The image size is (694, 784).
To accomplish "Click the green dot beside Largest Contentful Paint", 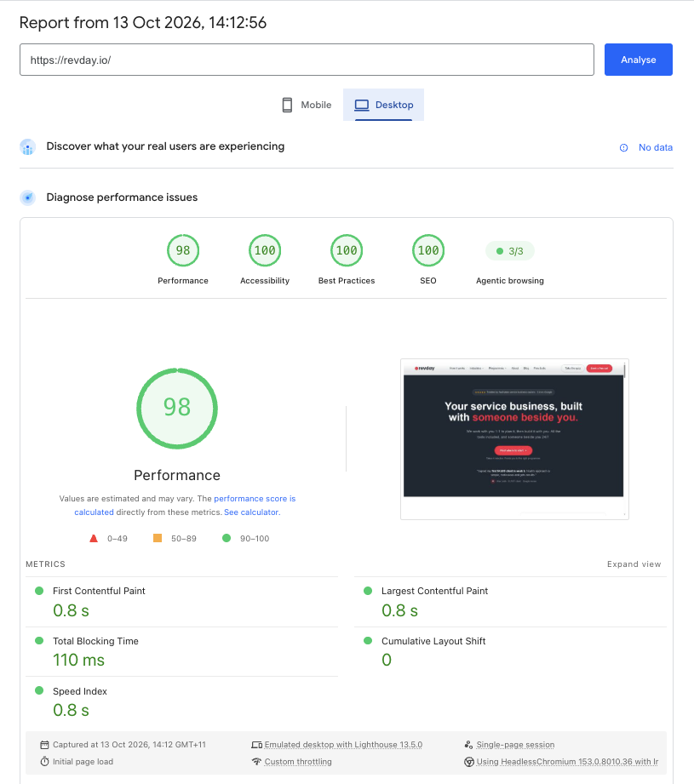I will click(368, 591).
